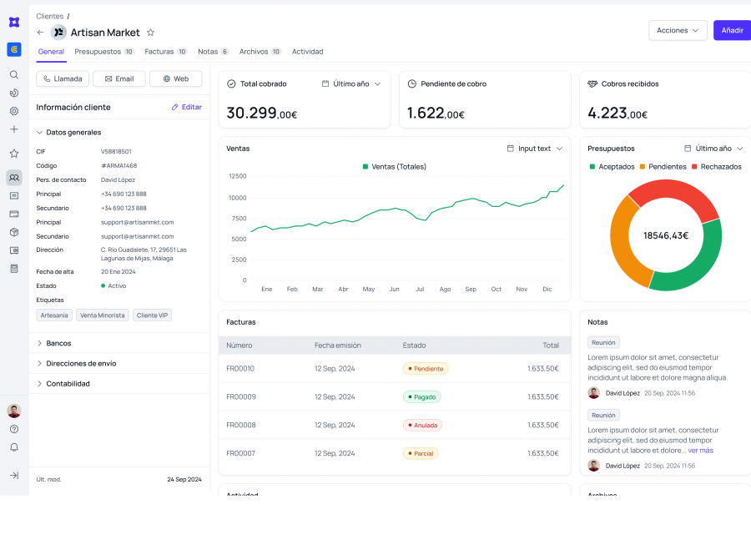Expand sidebar with the arrow icon at bottom
This screenshot has height=560, width=751.
(x=14, y=475)
